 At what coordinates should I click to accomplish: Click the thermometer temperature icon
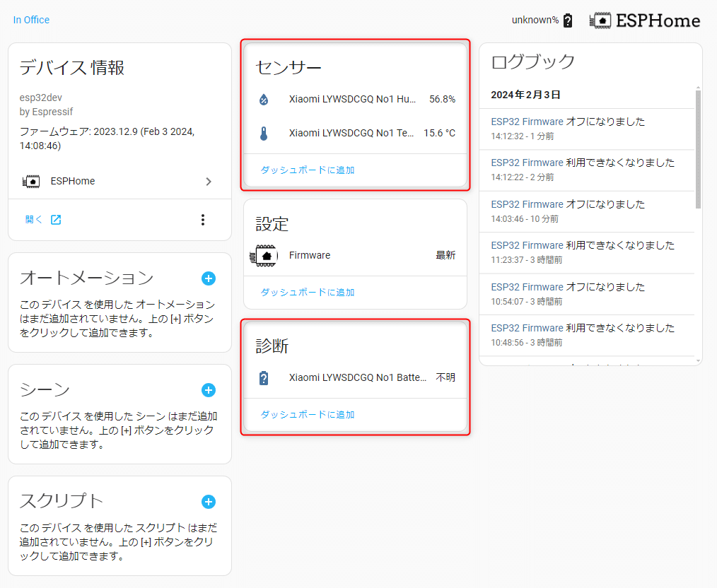pos(264,134)
